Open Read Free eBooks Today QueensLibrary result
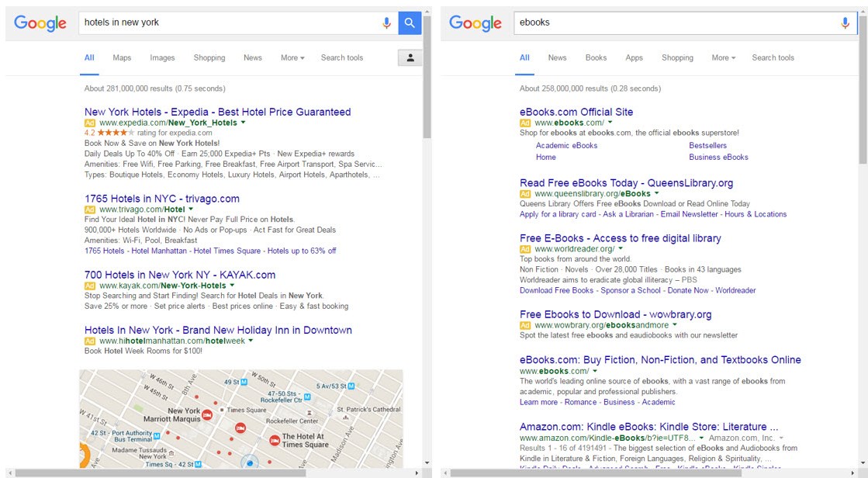The width and height of the screenshot is (868, 478). click(x=626, y=183)
